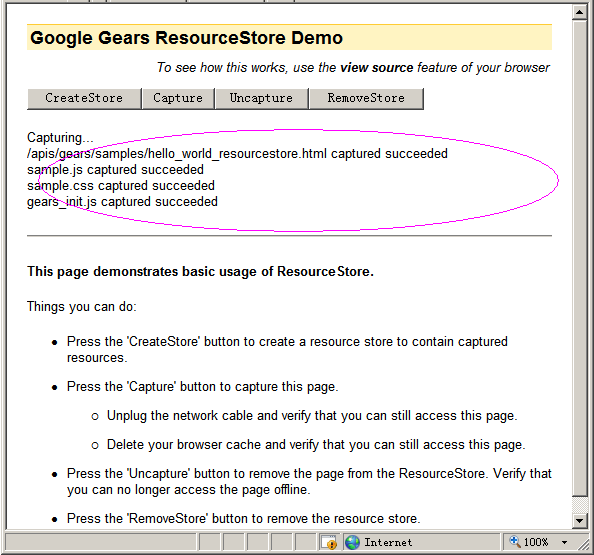Click the 'Unplug the network cable' bullet text
The width and height of the screenshot is (594, 555).
[312, 416]
